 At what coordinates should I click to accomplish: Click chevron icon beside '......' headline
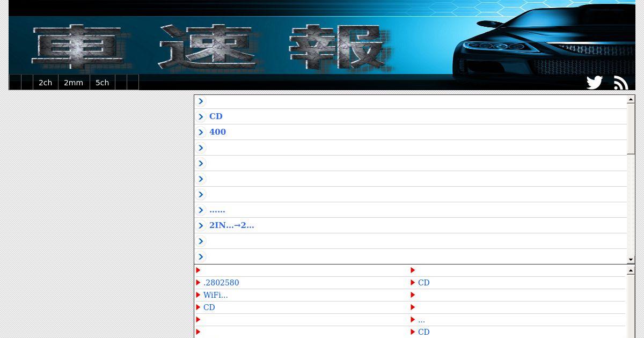coord(201,210)
